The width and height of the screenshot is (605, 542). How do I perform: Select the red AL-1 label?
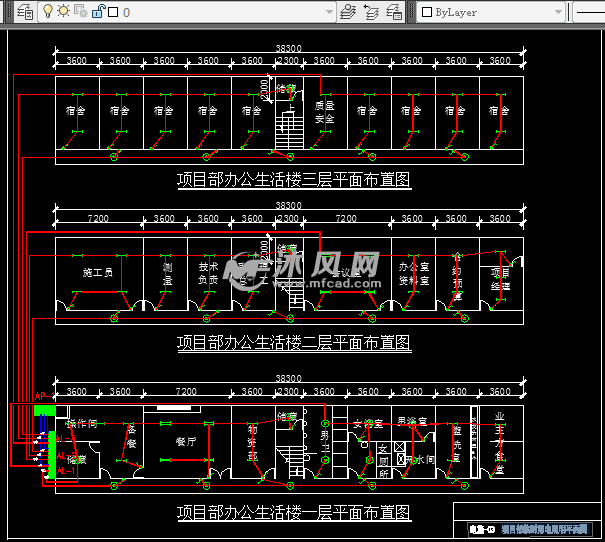(x=66, y=471)
